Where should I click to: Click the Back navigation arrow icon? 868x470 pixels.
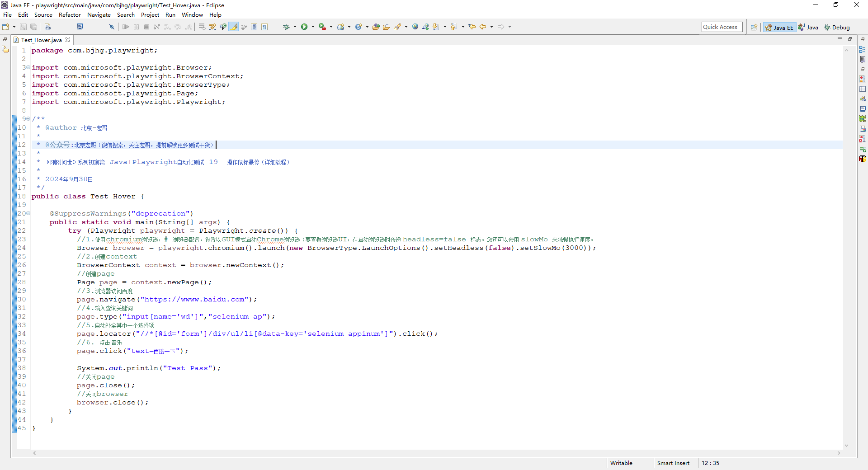(483, 27)
